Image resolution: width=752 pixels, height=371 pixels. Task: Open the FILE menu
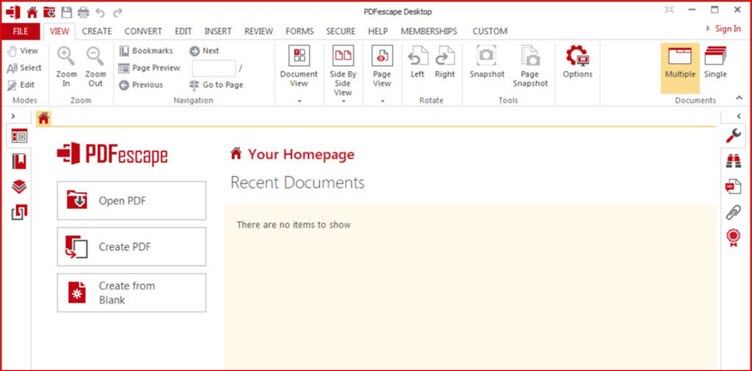[x=20, y=31]
